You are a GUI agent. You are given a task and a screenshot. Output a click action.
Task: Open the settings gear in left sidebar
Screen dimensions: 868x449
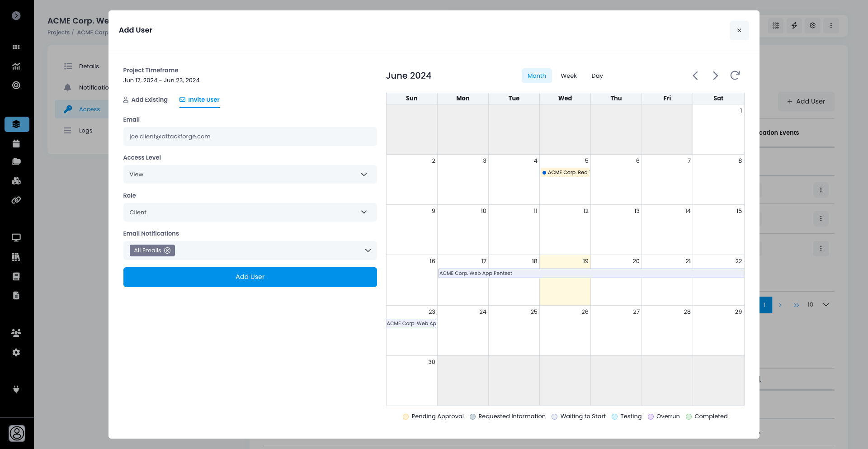click(x=16, y=352)
